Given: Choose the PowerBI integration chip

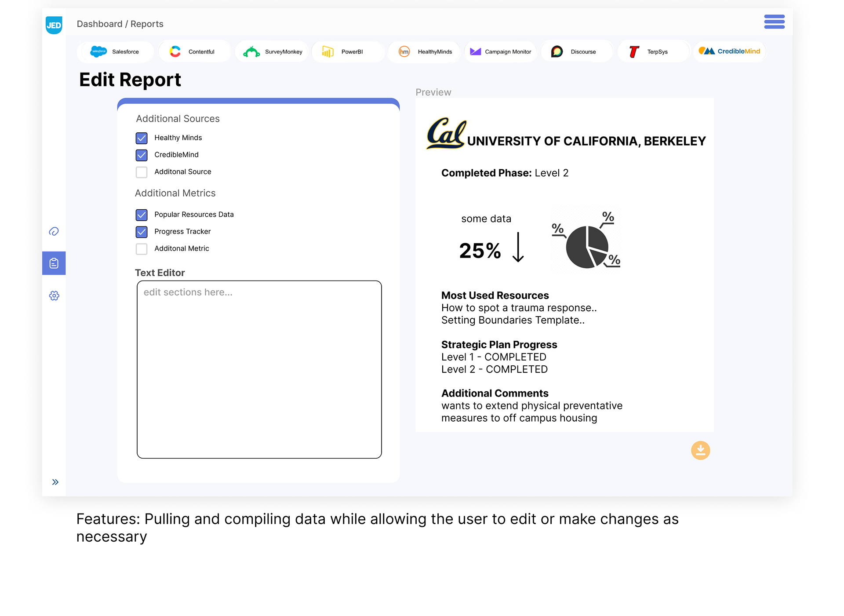Looking at the screenshot, I should coord(347,51).
